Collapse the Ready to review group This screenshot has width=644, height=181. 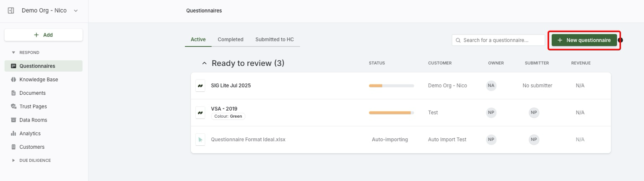pos(204,63)
